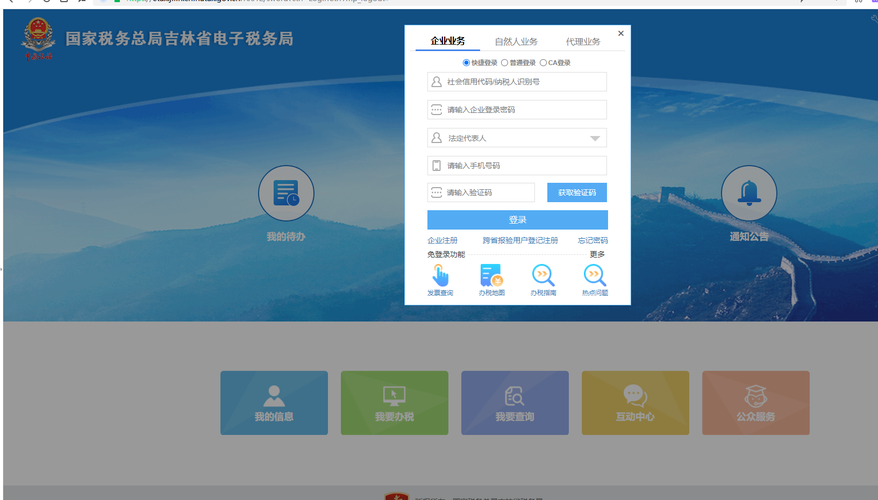Screen dimensions: 878x500
Task: Open the 我的信息 tile
Action: coord(274,403)
